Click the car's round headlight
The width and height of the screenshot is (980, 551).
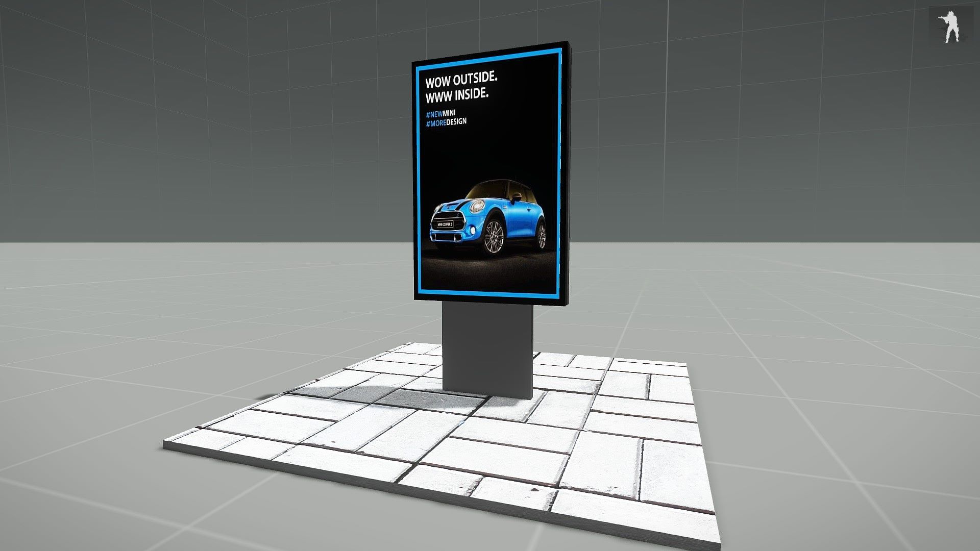(x=477, y=206)
